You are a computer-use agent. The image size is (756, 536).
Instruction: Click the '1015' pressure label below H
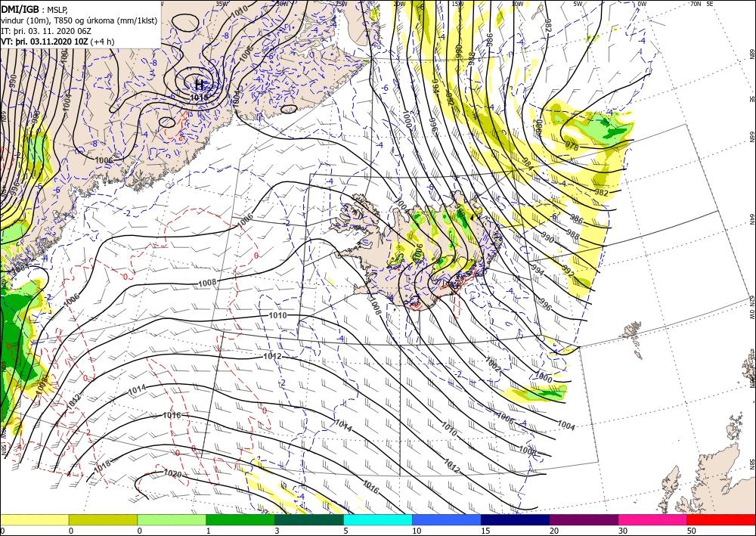pyautogui.click(x=199, y=98)
